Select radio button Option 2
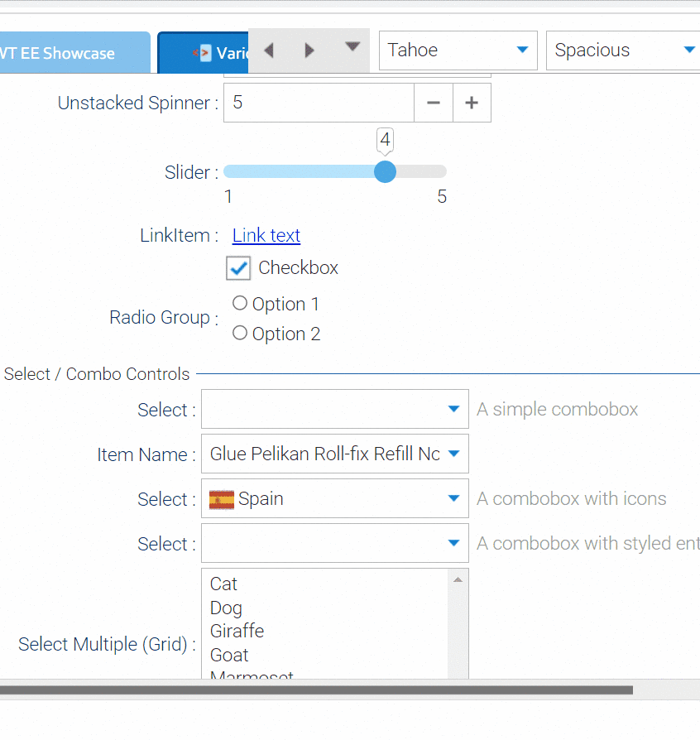Viewport: 700px width, 740px height. point(240,334)
